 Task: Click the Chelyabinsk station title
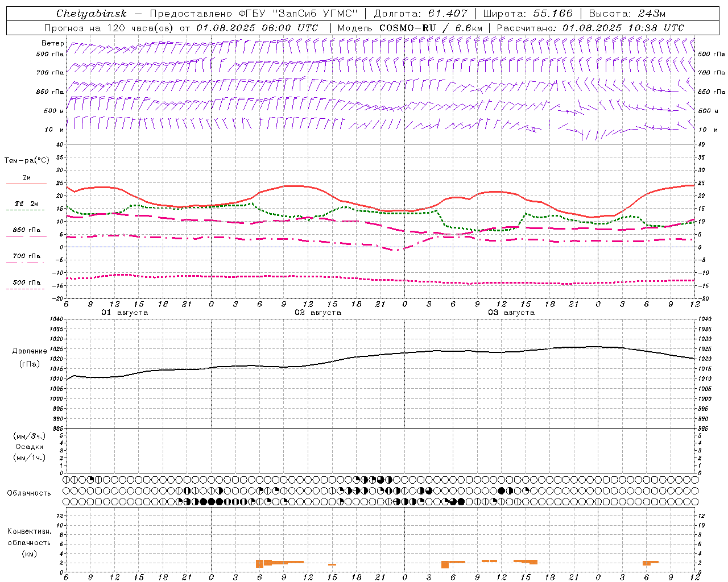tap(91, 14)
